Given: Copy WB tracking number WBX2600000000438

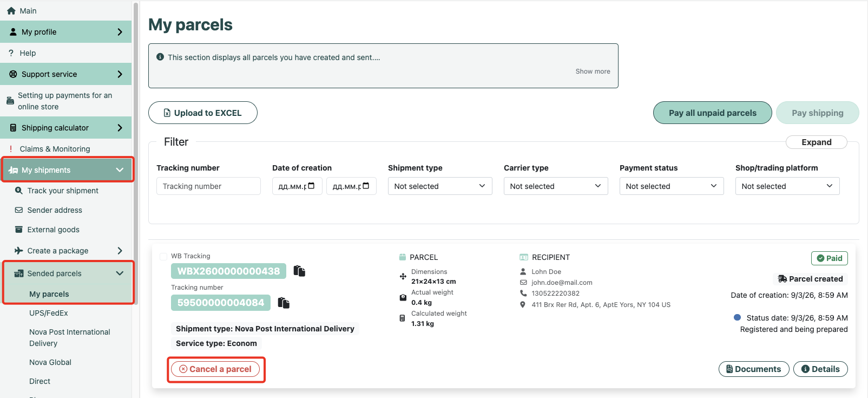Looking at the screenshot, I should point(299,271).
